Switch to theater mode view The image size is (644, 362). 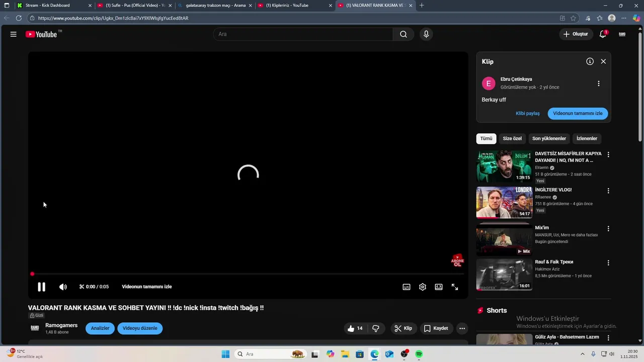point(439,287)
